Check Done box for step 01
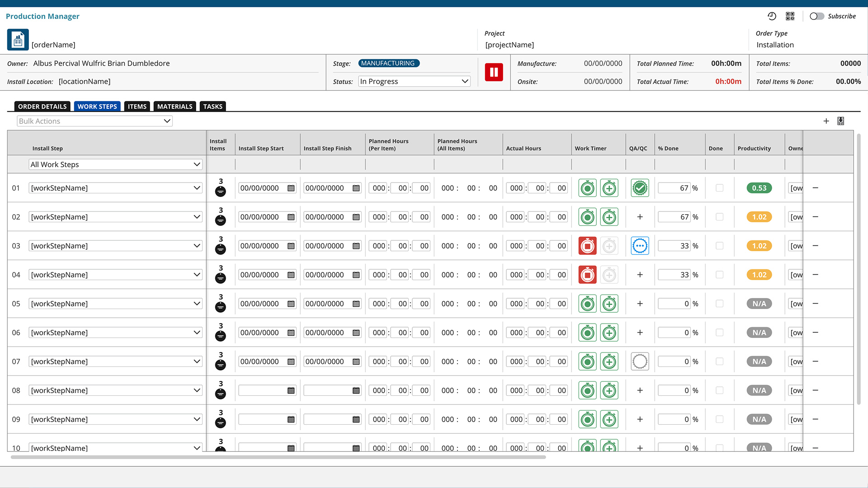 (719, 188)
